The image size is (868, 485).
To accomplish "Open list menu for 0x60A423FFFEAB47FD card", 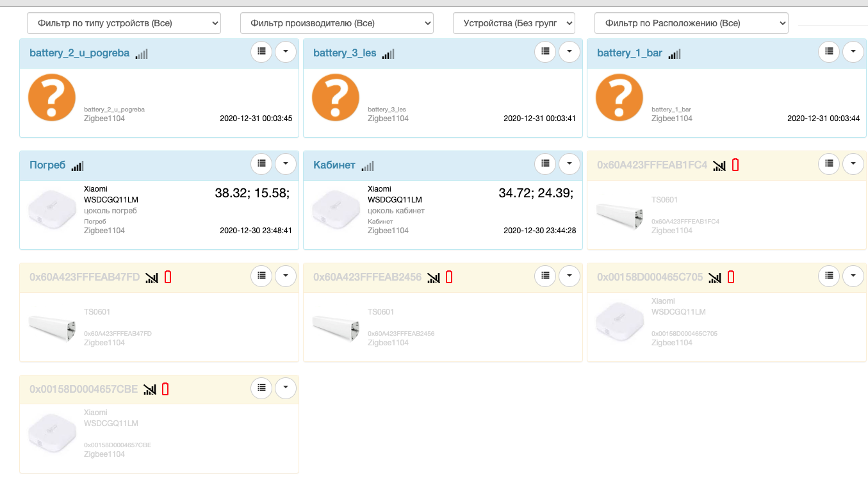I will 261,275.
